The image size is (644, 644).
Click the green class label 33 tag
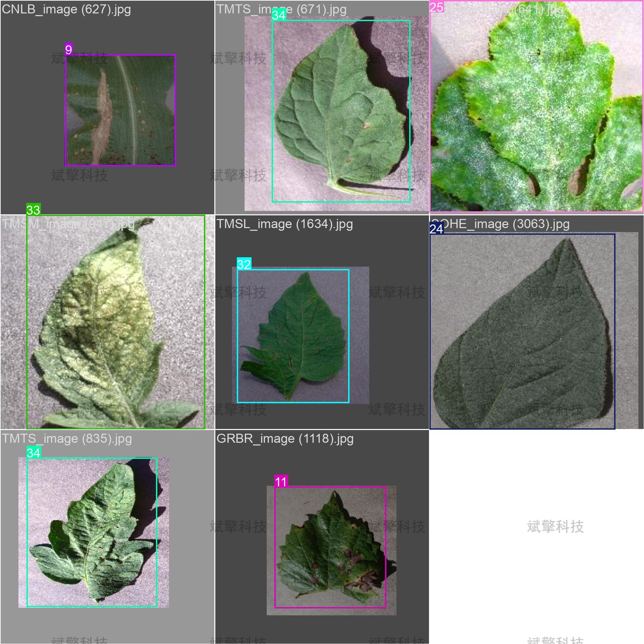pyautogui.click(x=33, y=210)
